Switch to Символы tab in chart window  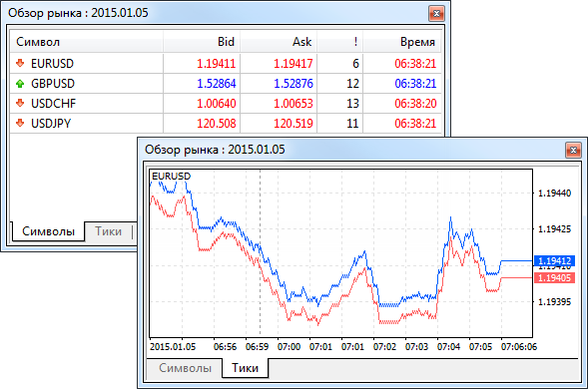click(x=185, y=368)
